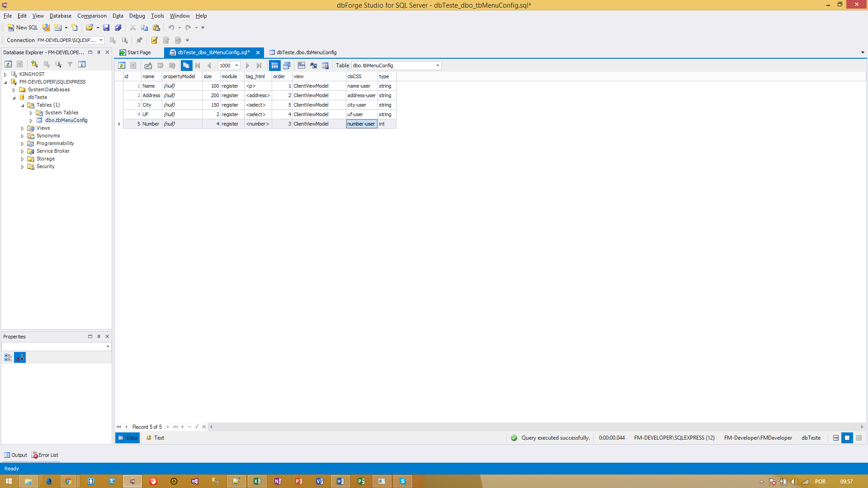The width and height of the screenshot is (868, 488).
Task: Open the Database menu
Action: (60, 16)
